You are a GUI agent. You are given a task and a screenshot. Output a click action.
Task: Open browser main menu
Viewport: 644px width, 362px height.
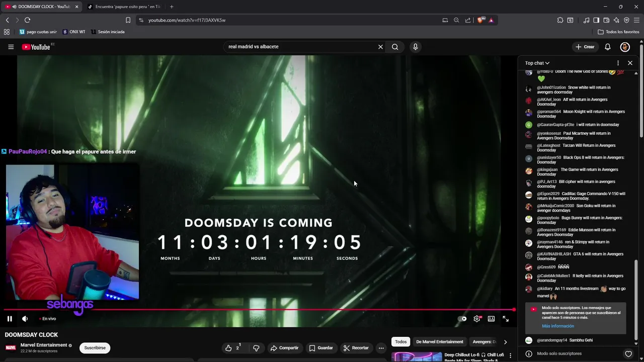click(637, 20)
